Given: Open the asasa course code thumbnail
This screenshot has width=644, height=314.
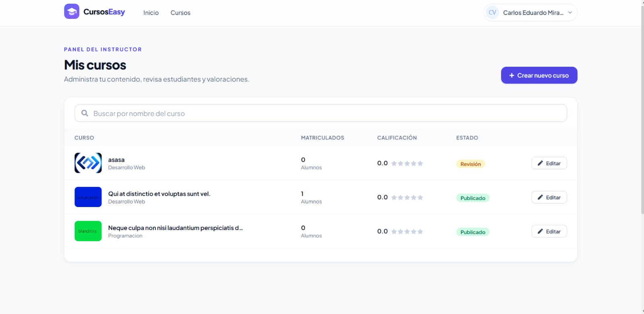Looking at the screenshot, I should tap(88, 163).
